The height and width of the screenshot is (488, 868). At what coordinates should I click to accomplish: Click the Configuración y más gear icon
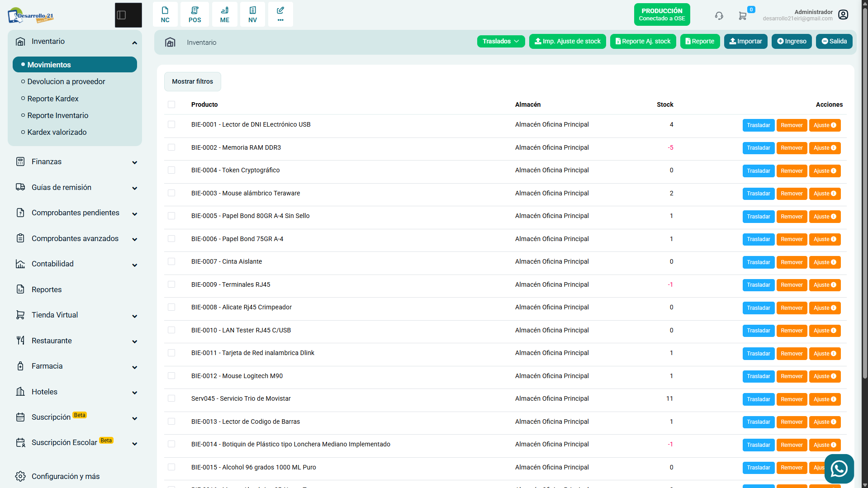[x=20, y=476]
